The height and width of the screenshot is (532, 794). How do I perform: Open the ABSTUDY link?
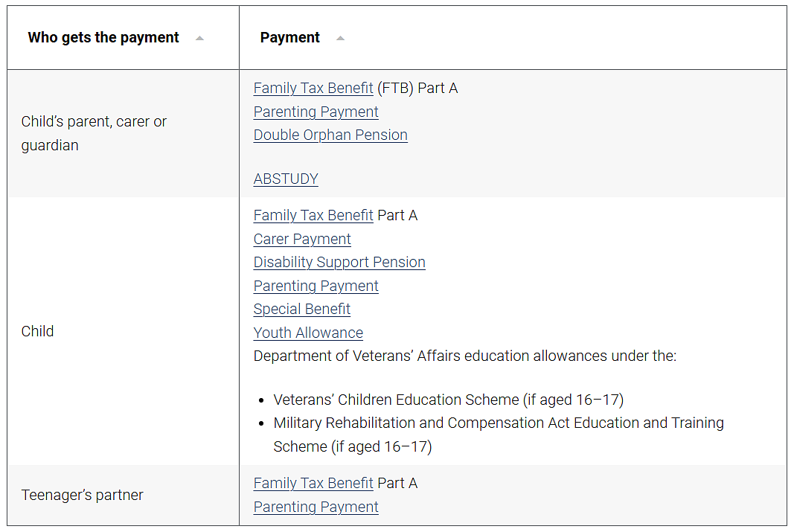(x=286, y=179)
